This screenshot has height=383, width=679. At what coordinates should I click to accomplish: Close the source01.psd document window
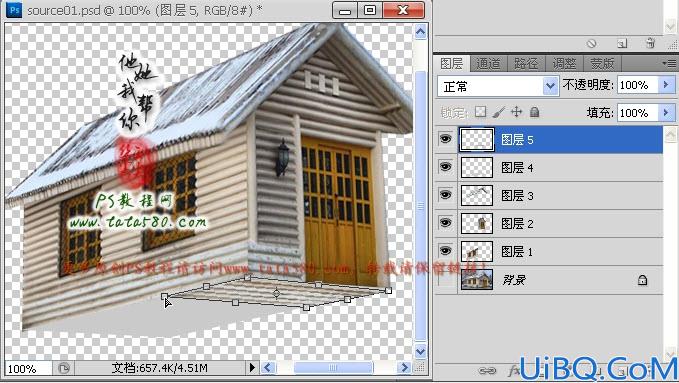(403, 10)
